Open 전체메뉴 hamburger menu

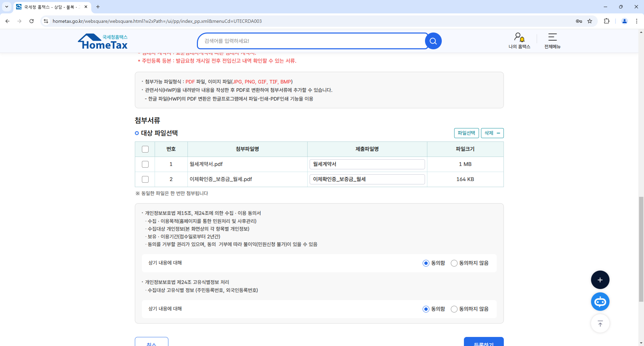[x=552, y=41]
